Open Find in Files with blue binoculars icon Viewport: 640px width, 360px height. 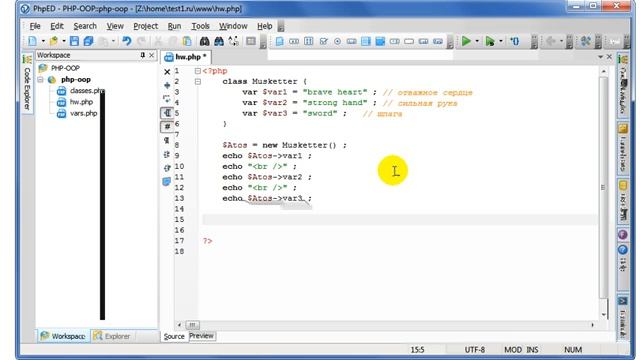[219, 41]
